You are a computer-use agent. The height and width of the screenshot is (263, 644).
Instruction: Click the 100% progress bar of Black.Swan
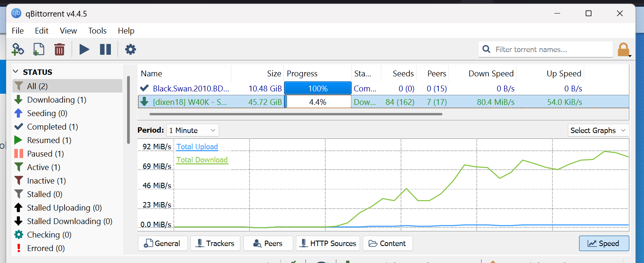coord(318,88)
